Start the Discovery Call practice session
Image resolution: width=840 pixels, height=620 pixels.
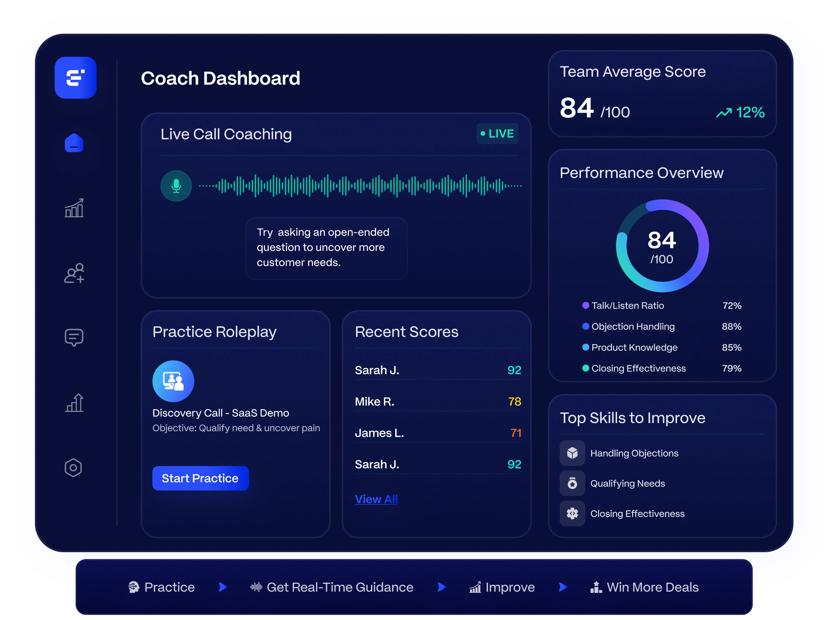(x=200, y=478)
